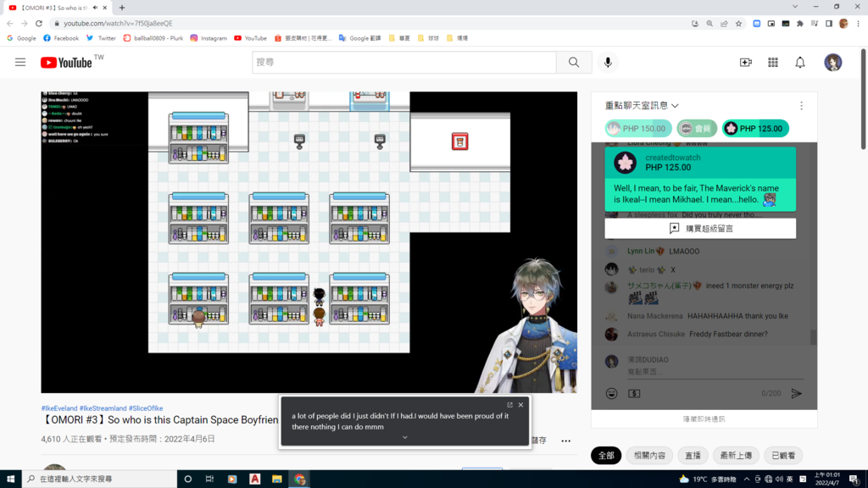Viewport: 868px width, 488px height.
Task: Open the Windows Start menu
Action: click(10, 480)
